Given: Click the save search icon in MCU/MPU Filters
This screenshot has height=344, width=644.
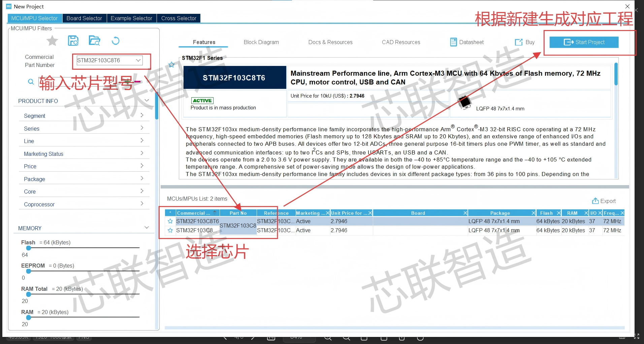Looking at the screenshot, I should [x=73, y=41].
